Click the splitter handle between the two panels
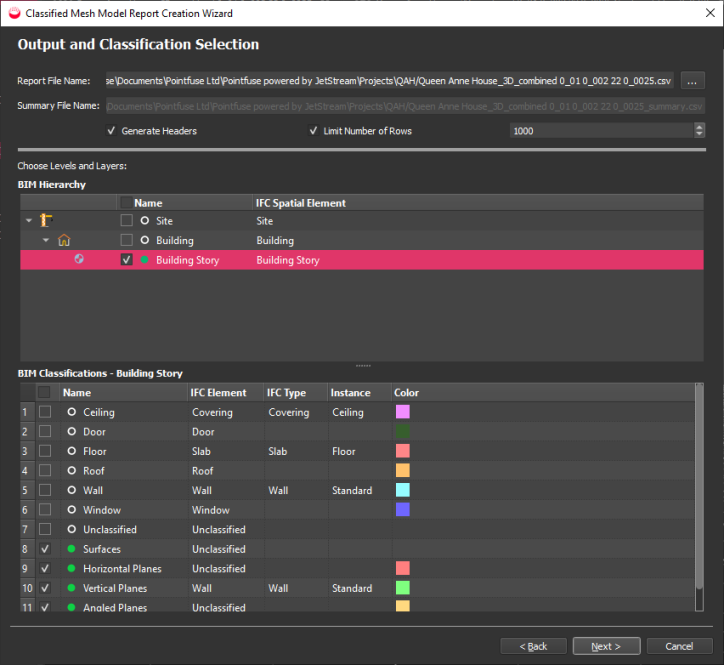 pyautogui.click(x=363, y=366)
